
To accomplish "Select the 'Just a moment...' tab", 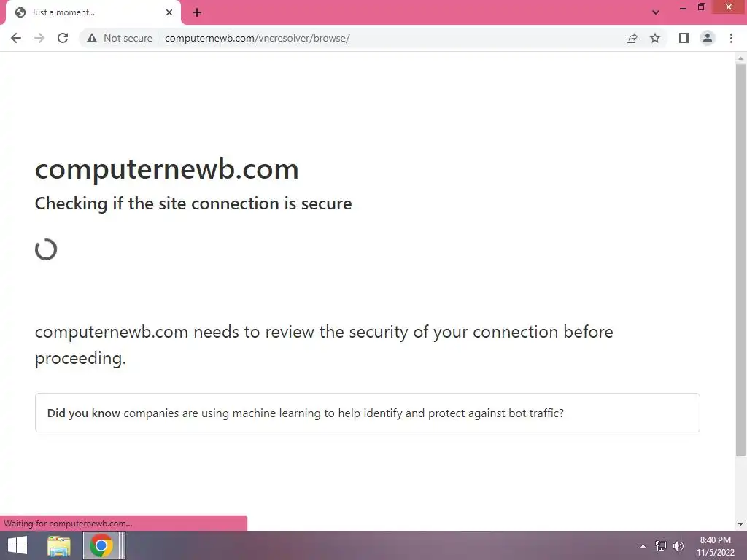I will coord(93,12).
